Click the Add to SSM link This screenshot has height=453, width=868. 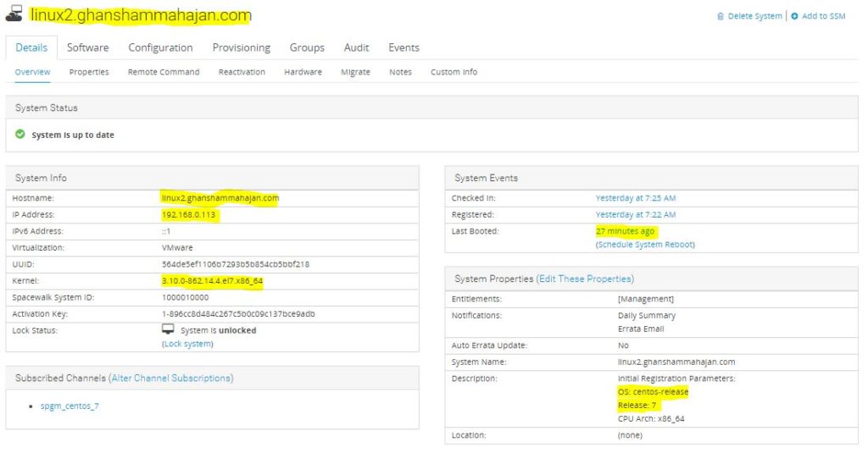[x=823, y=16]
